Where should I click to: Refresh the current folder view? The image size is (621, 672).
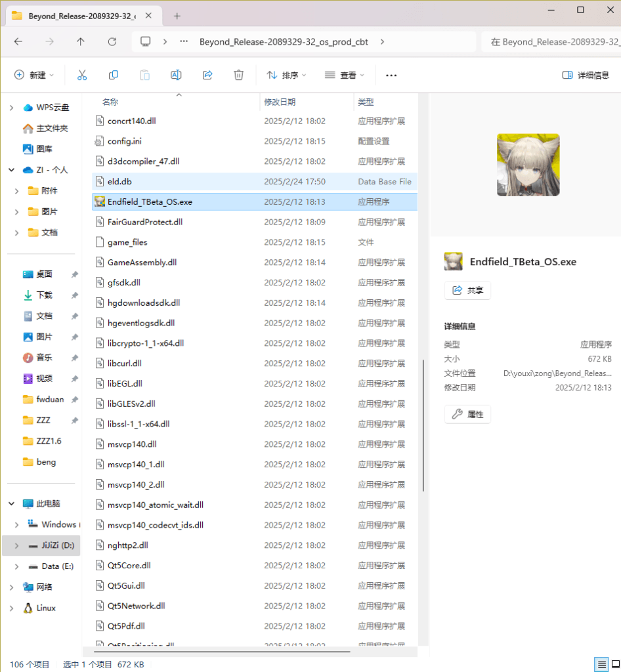[x=112, y=42]
